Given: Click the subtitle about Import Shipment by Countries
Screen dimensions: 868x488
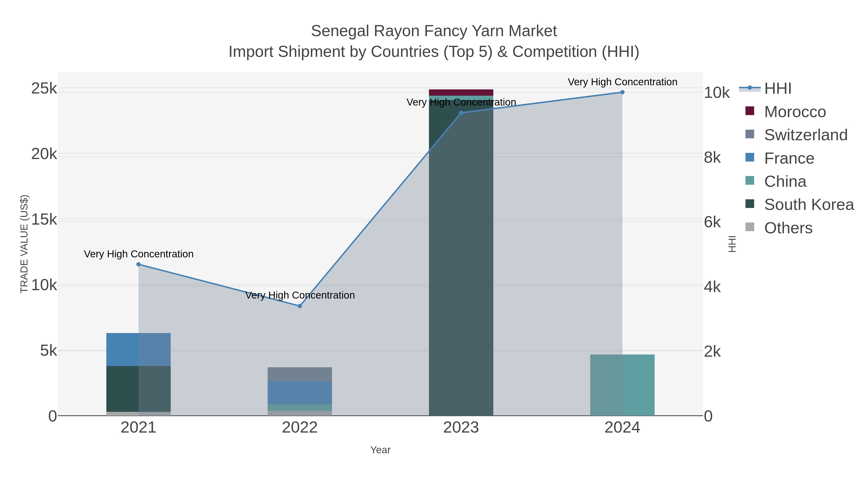Looking at the screenshot, I should tap(434, 52).
